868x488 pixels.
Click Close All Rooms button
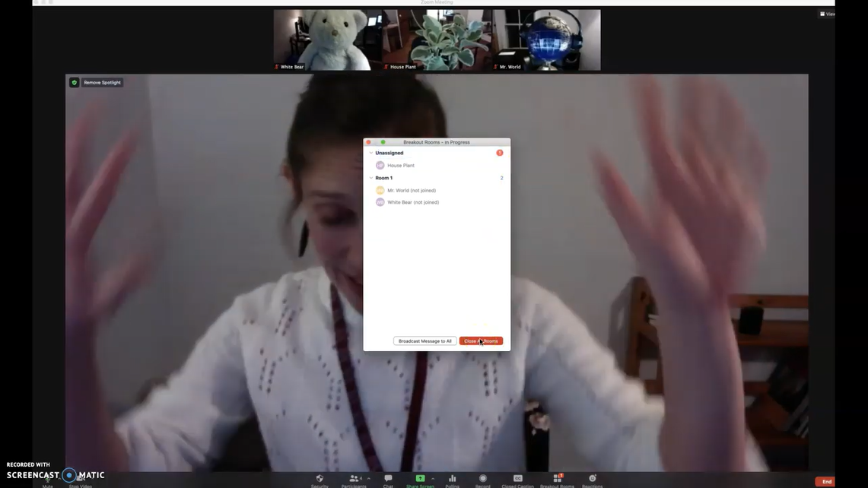481,341
